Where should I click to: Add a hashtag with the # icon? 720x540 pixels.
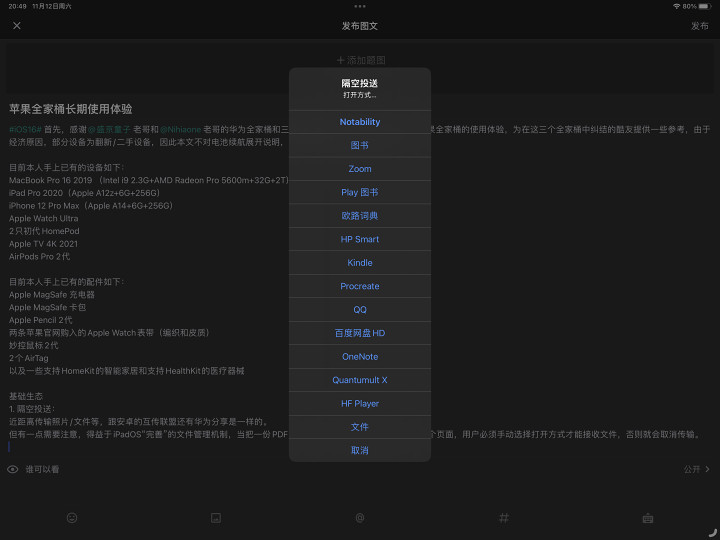pos(504,518)
